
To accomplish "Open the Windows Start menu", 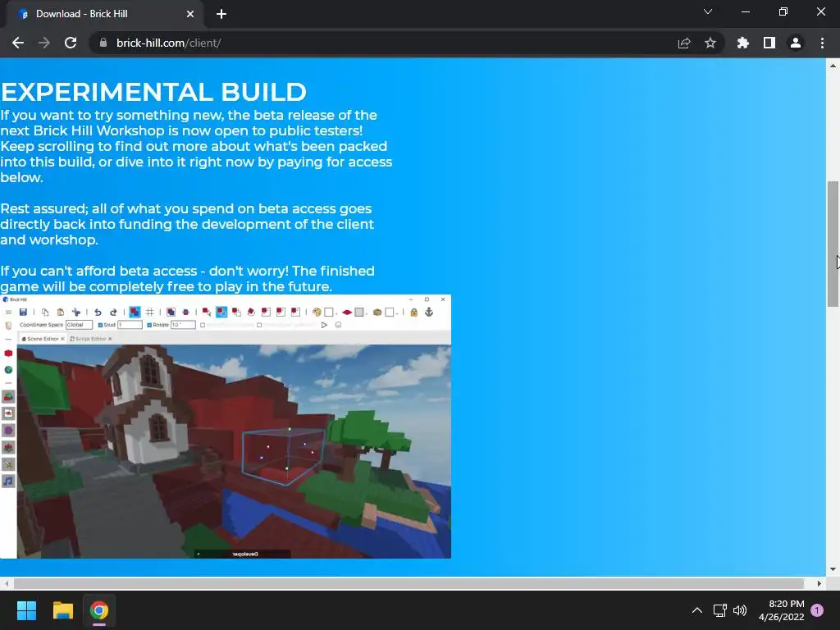I will click(26, 610).
